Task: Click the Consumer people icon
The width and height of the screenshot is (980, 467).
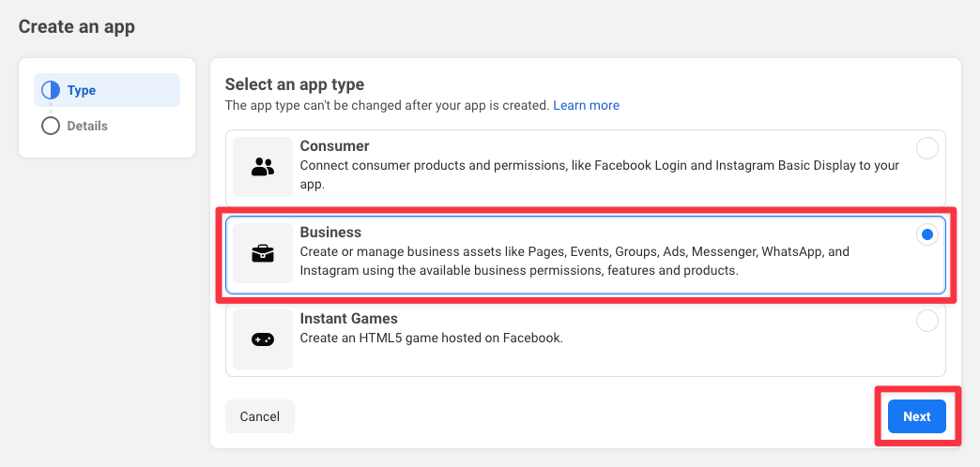Action: click(x=263, y=167)
